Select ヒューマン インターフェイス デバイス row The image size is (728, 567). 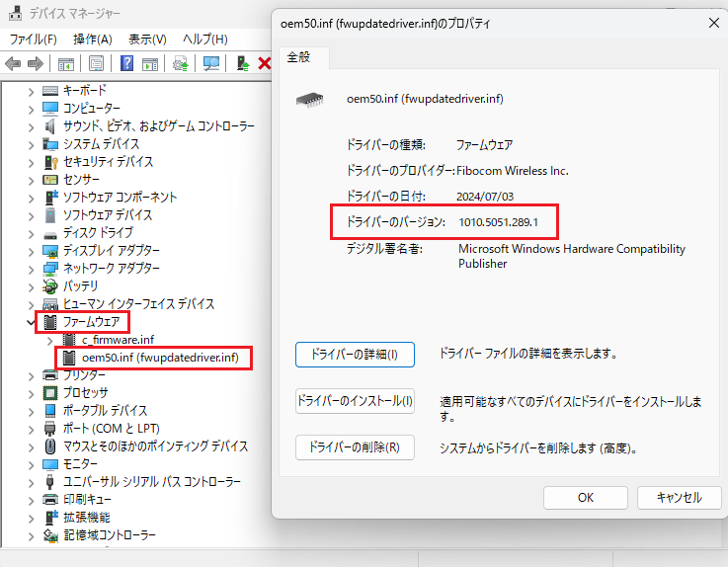(139, 304)
